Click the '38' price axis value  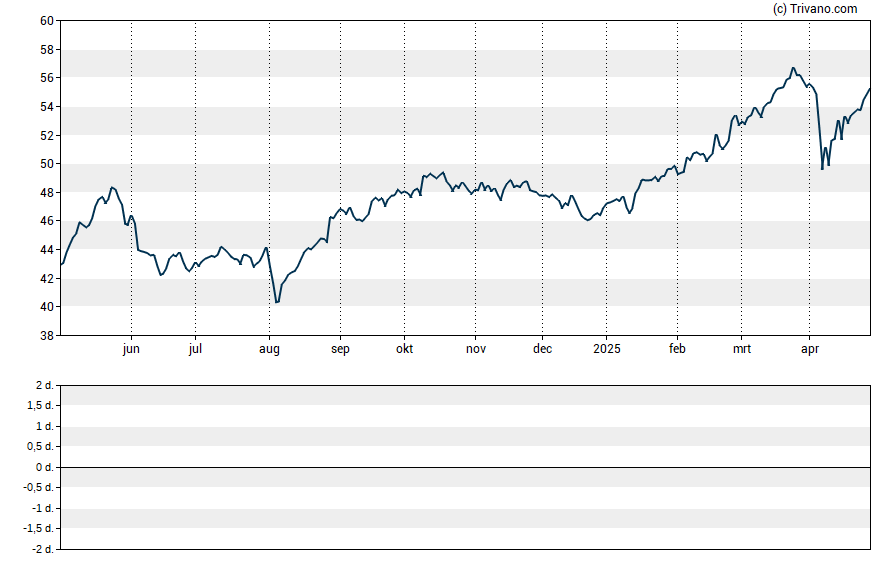(x=46, y=336)
